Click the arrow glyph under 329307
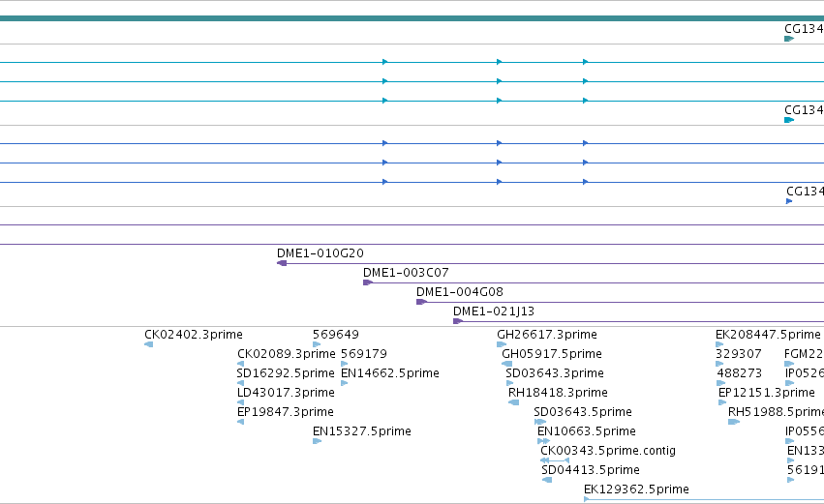This screenshot has height=504, width=824. pyautogui.click(x=719, y=364)
